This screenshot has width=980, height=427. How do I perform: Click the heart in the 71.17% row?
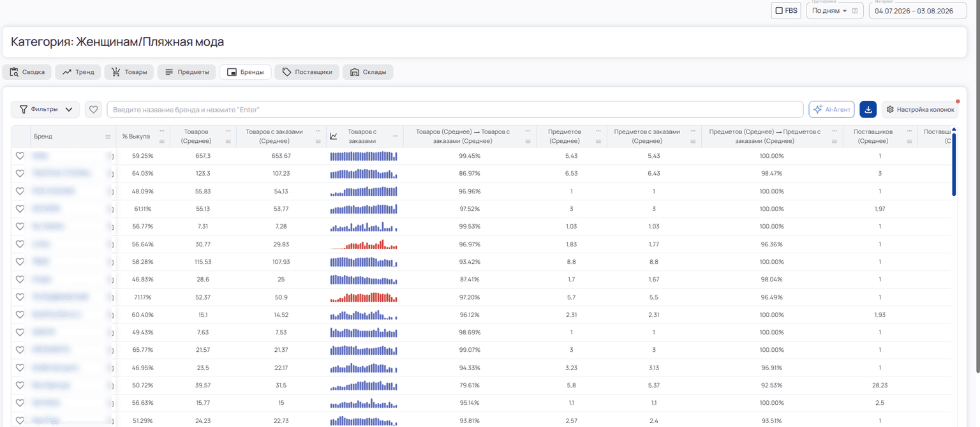[x=20, y=297]
